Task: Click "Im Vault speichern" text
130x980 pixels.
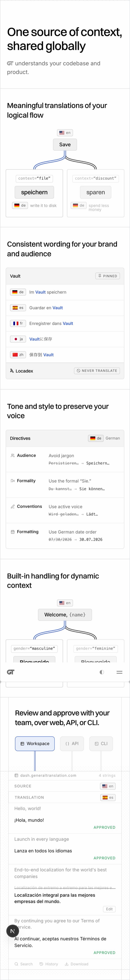Action: point(48,292)
